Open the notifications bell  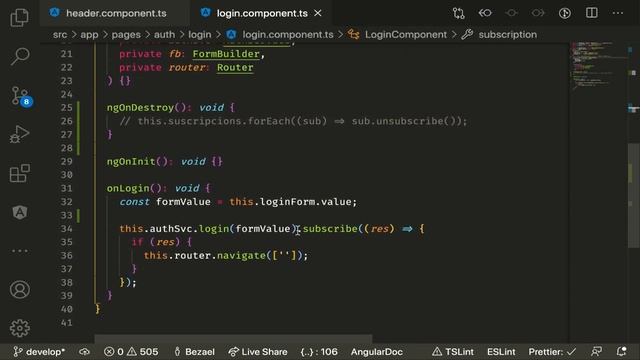point(621,351)
